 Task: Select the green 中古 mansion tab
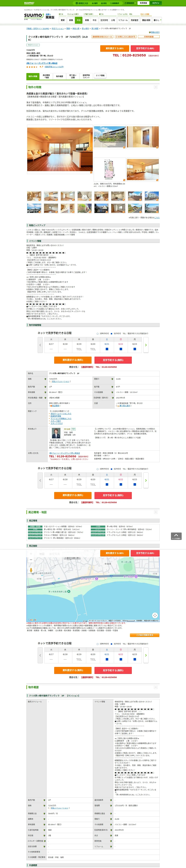[79, 20]
